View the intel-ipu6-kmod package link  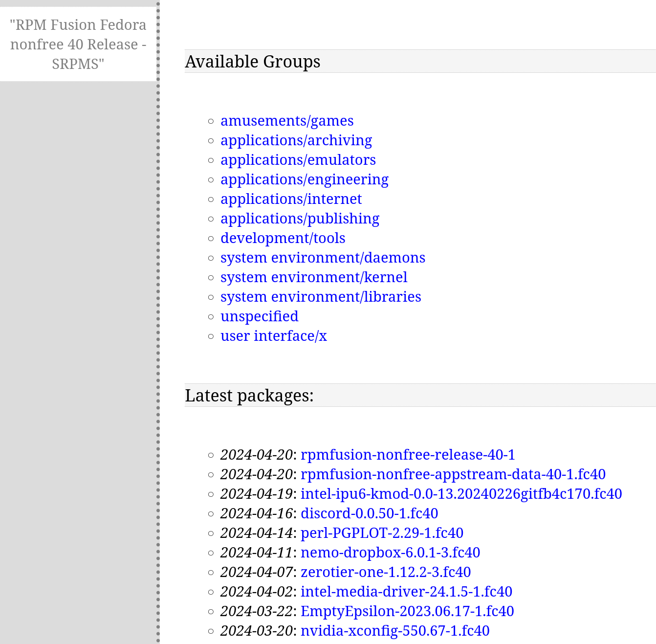coord(461,494)
